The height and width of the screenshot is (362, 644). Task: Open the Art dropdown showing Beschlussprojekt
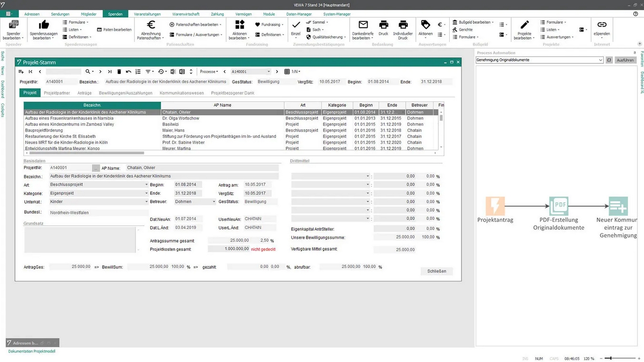click(x=146, y=185)
